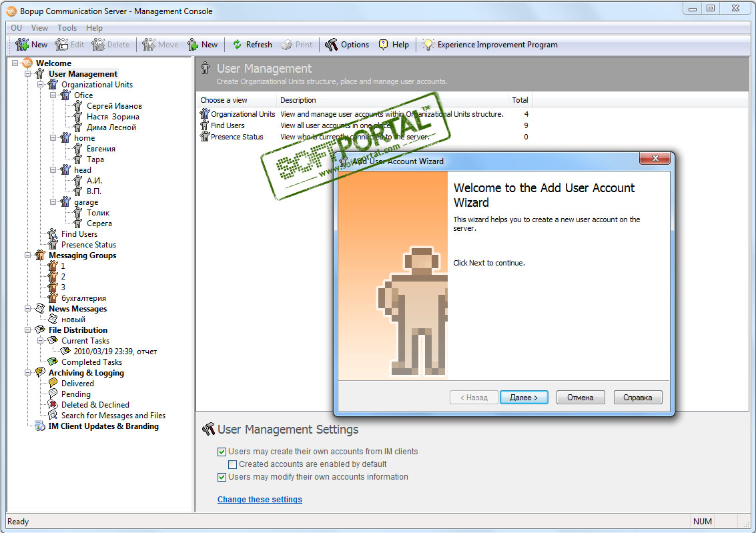Screen dimensions: 756x533
Task: Select the Presence Status row in list
Action: click(366, 137)
